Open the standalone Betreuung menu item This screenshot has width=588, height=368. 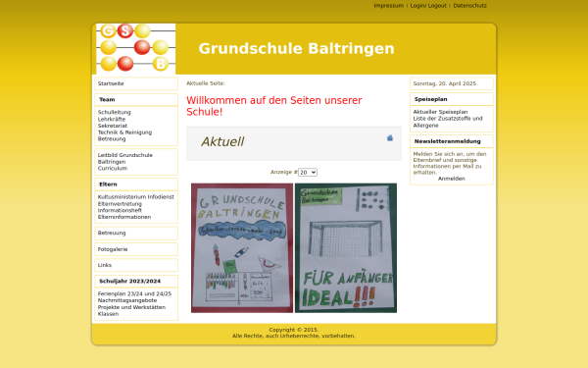click(x=112, y=233)
